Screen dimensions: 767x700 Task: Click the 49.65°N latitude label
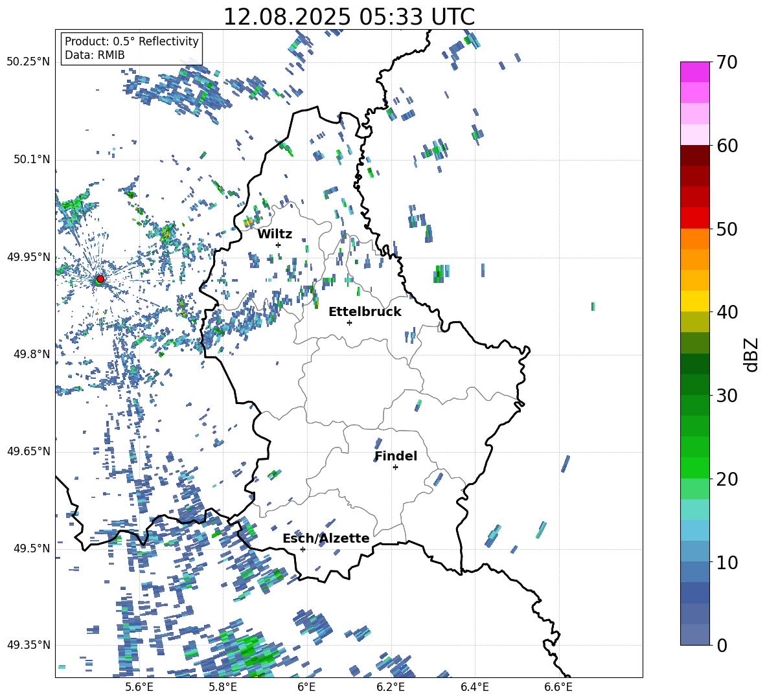[29, 451]
